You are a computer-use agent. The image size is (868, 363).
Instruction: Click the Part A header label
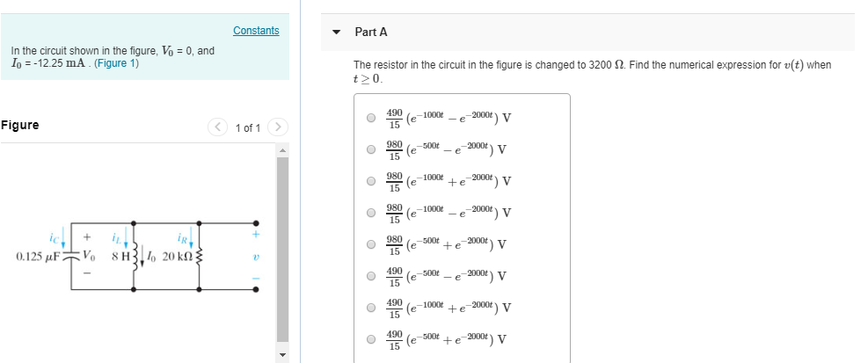click(371, 33)
